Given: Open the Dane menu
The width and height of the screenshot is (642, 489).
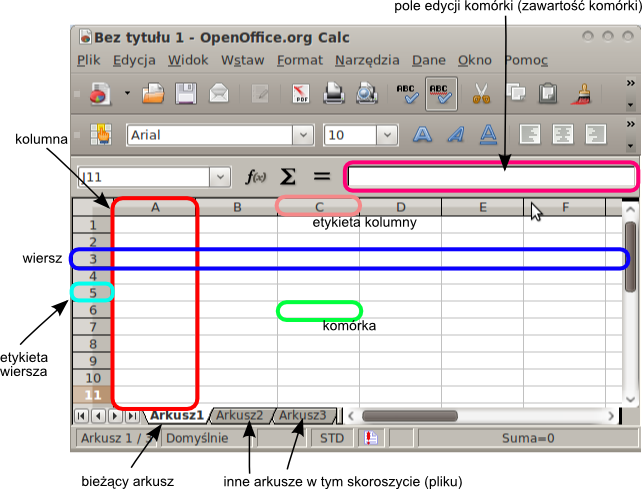Looking at the screenshot, I should (429, 60).
